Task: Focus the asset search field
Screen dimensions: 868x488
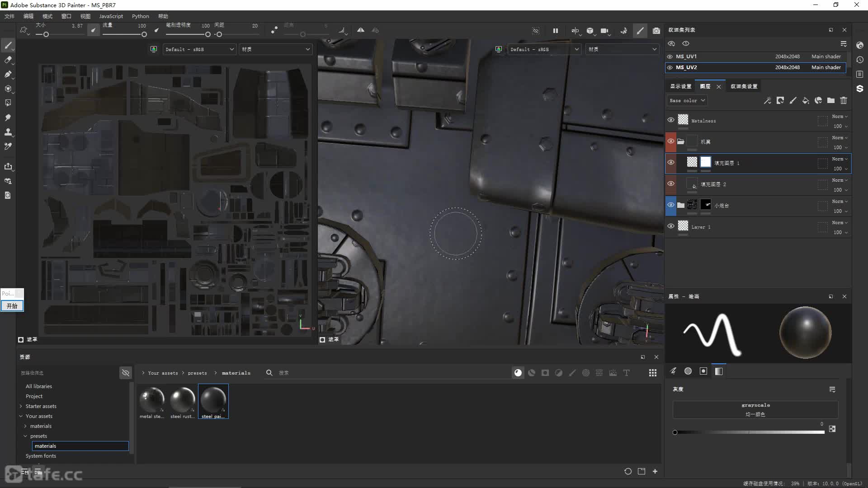Action: pos(389,373)
